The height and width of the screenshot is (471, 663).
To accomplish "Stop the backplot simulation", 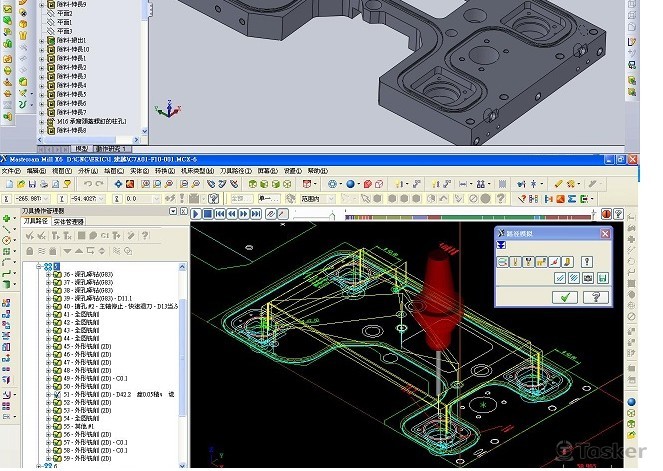I will tap(208, 214).
